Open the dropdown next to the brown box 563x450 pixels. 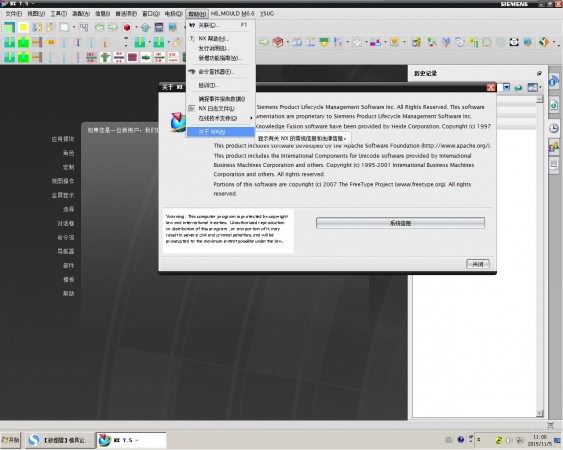[288, 42]
